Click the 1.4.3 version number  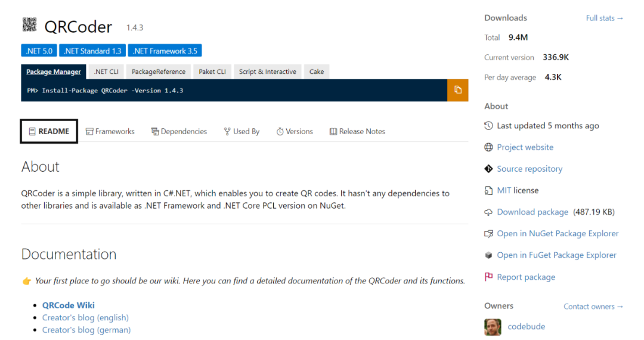[134, 27]
